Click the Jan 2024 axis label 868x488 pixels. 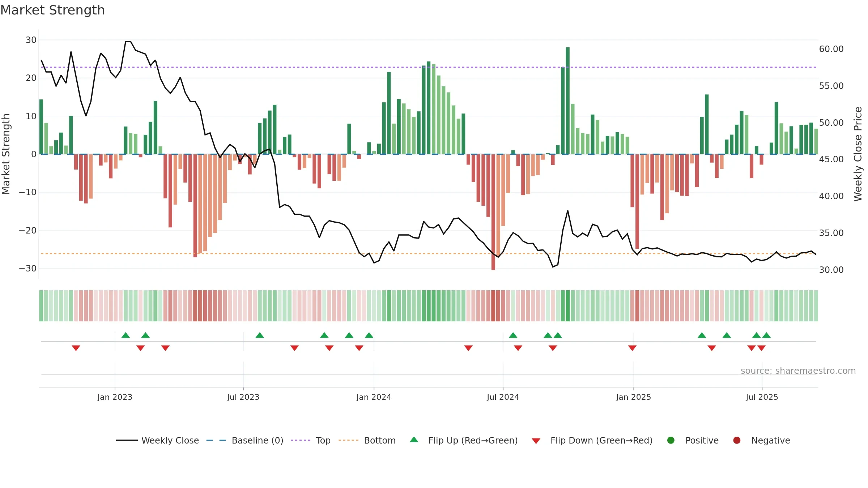coord(374,397)
